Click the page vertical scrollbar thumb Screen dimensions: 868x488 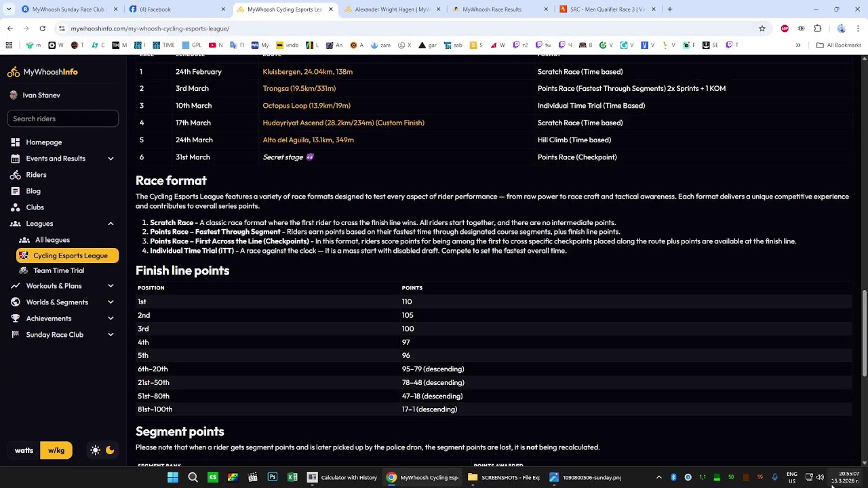864,333
